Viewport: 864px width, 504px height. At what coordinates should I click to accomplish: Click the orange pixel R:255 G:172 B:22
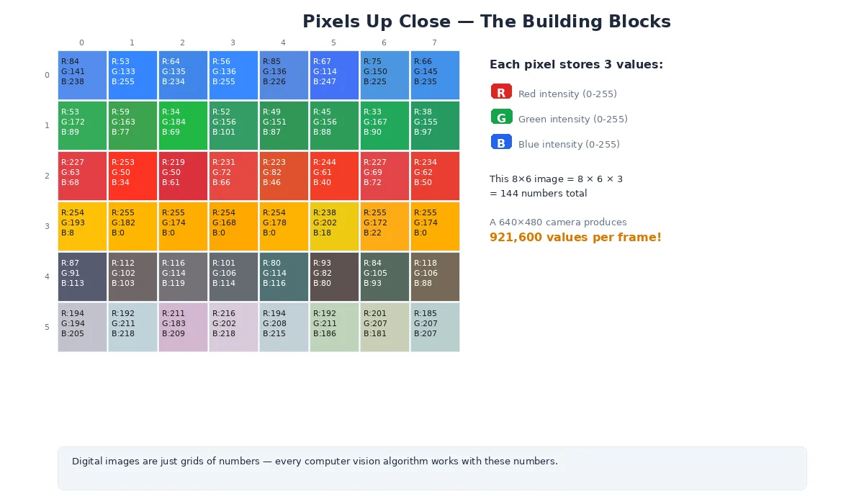(384, 226)
